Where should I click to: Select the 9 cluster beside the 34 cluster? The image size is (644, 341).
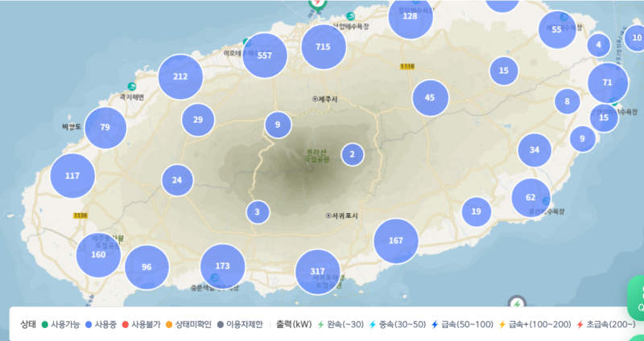[582, 138]
